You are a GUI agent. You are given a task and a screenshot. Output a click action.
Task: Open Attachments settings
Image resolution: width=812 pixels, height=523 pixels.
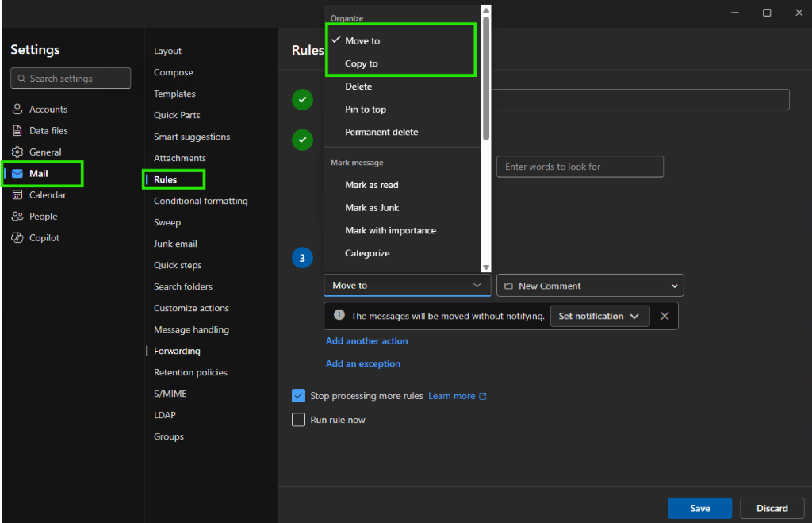tap(180, 158)
